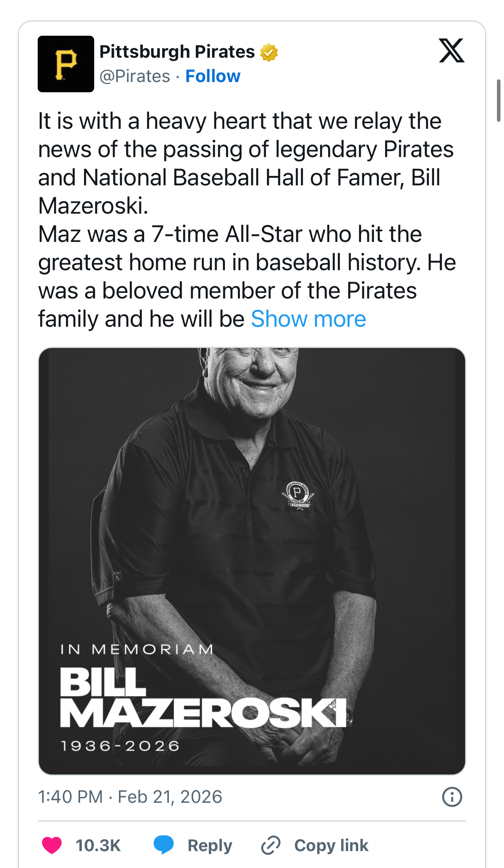Expand the tweet with Show more
The image size is (504, 868).
308,319
